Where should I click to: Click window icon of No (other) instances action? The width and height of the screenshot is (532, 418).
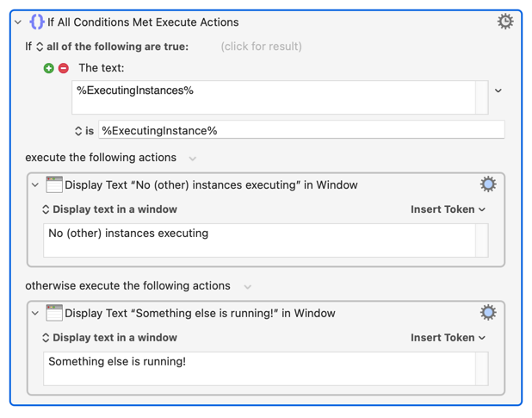(54, 184)
